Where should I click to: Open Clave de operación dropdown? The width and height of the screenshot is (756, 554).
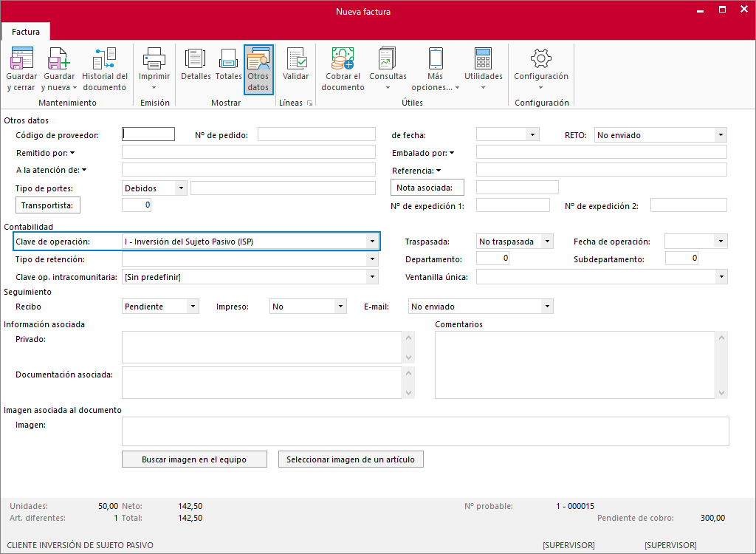click(372, 242)
